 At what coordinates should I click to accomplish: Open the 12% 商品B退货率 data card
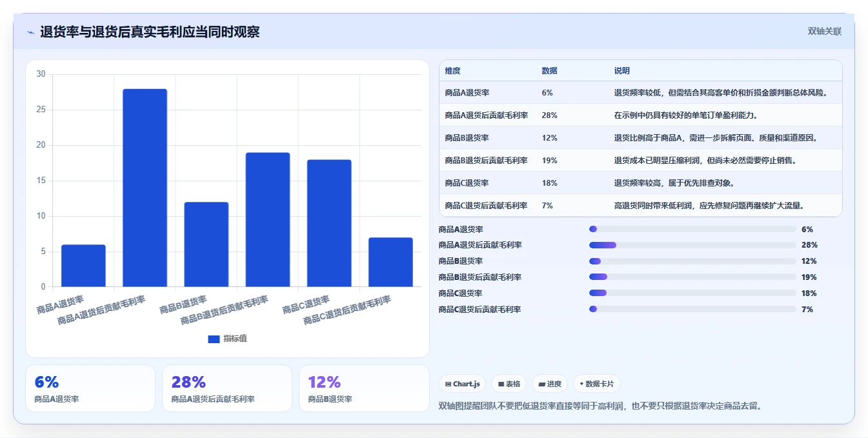click(x=364, y=388)
